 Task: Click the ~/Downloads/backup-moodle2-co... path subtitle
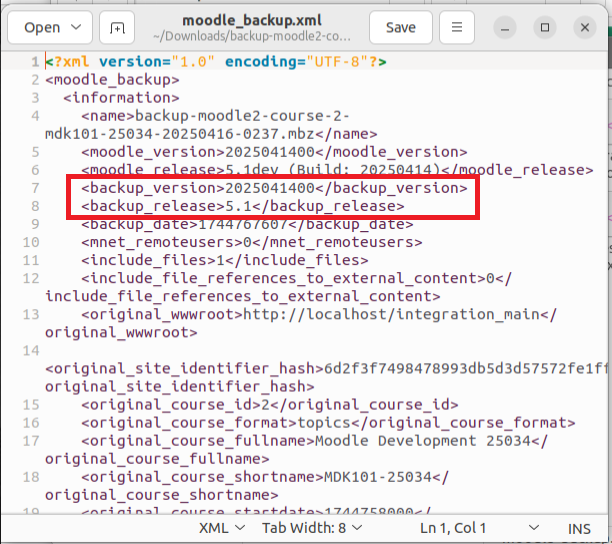point(252,37)
